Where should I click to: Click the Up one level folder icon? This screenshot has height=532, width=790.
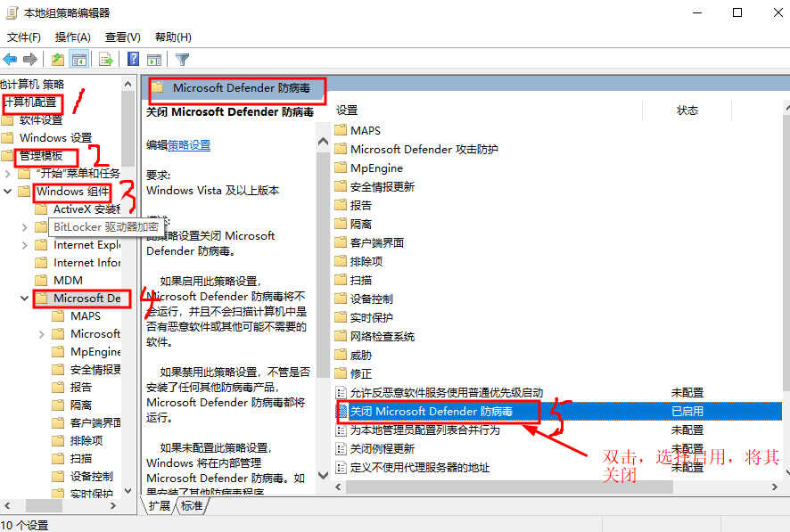58,60
